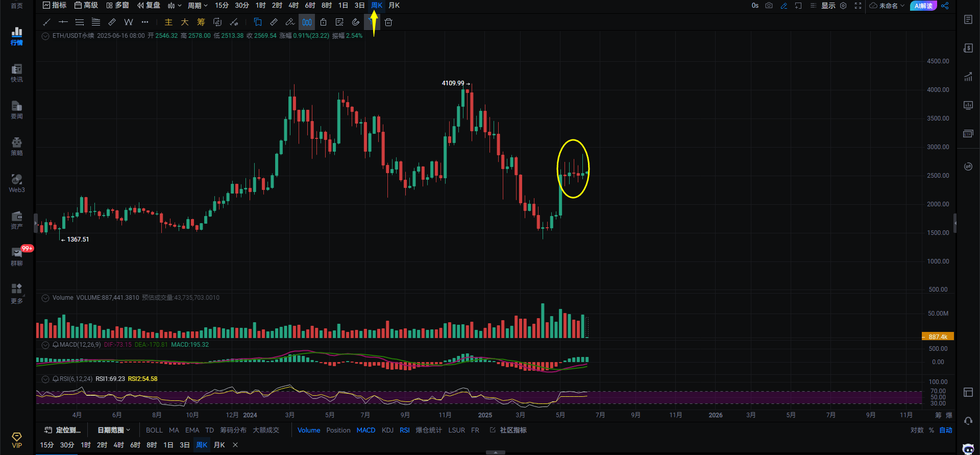The height and width of the screenshot is (455, 980).
Task: Select the trend line drawing tool
Action: pyautogui.click(x=47, y=22)
